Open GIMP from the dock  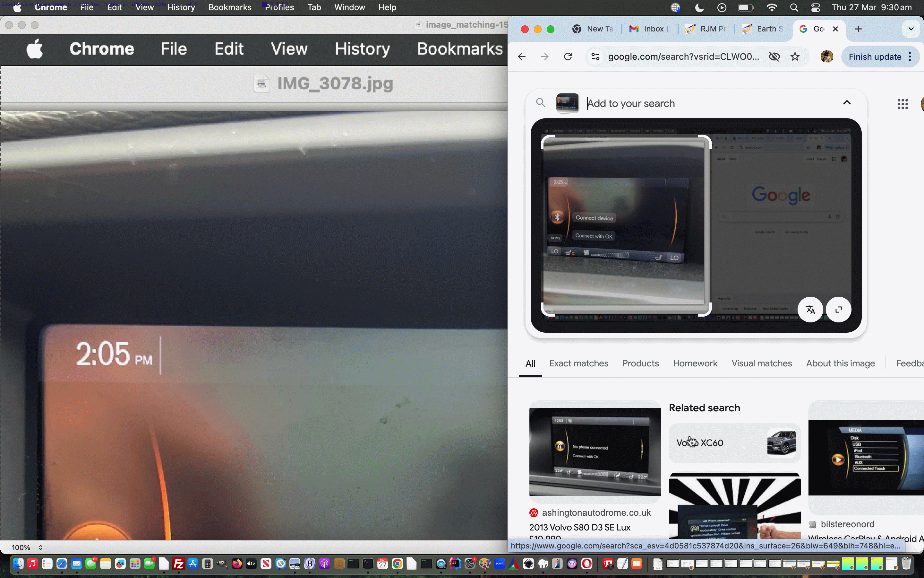(222, 564)
